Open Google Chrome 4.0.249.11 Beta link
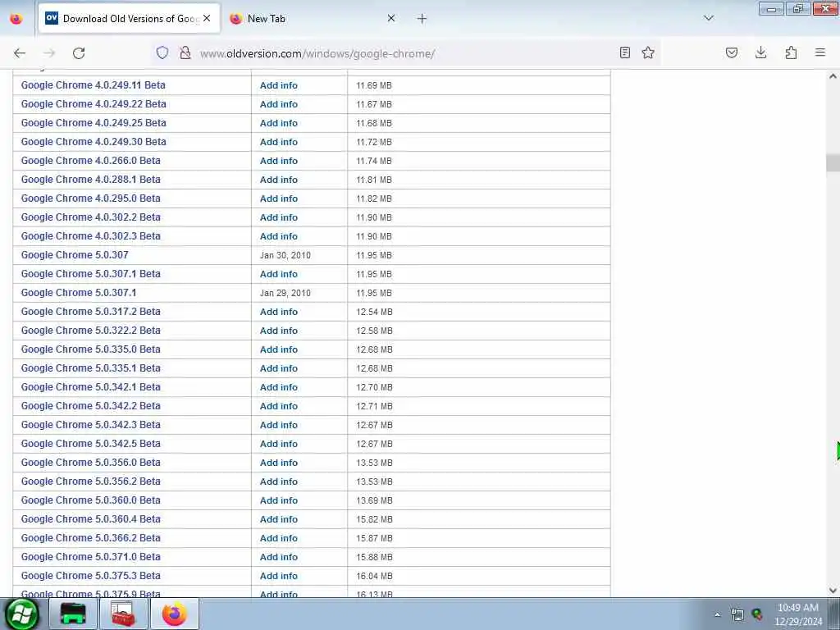The image size is (840, 630). (x=94, y=85)
